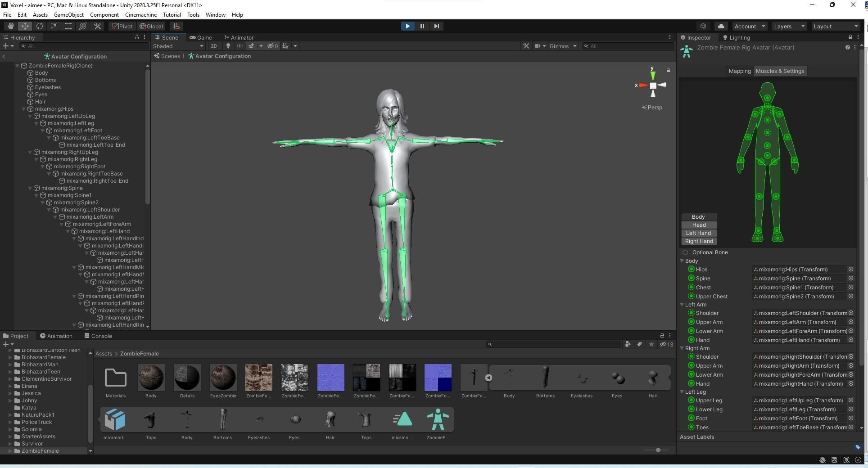Select the Rect tool in the toolbar

(68, 26)
